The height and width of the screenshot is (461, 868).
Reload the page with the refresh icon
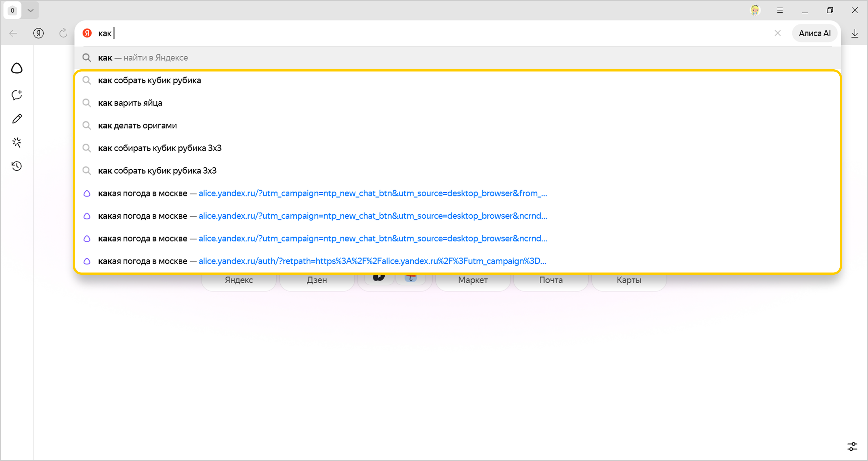63,33
